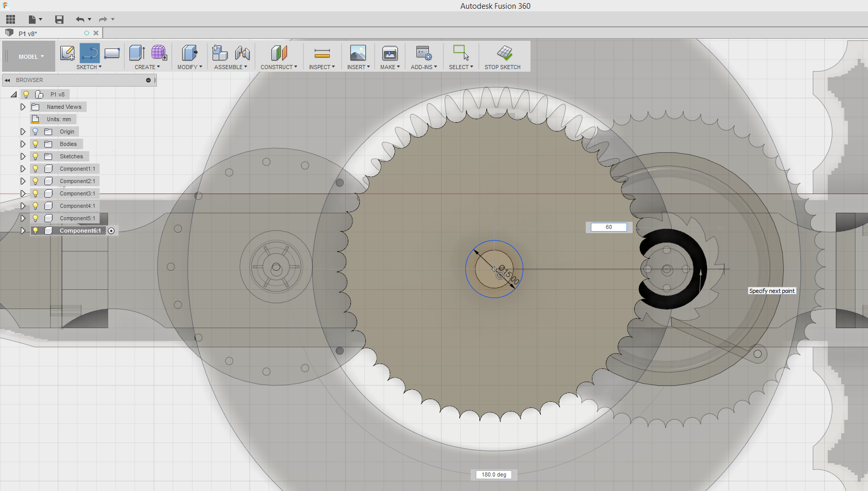Open the SELECT dropdown

coord(461,67)
